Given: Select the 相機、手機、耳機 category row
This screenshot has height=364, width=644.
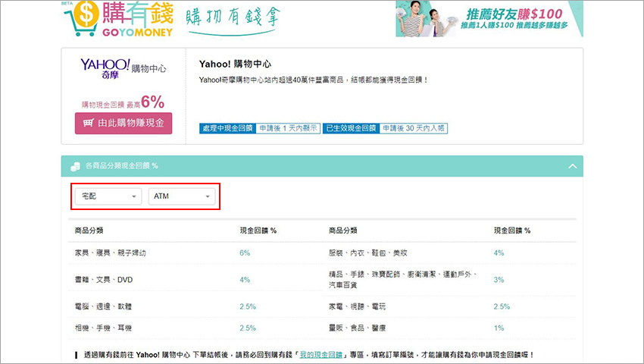Looking at the screenshot, I should click(195, 328).
